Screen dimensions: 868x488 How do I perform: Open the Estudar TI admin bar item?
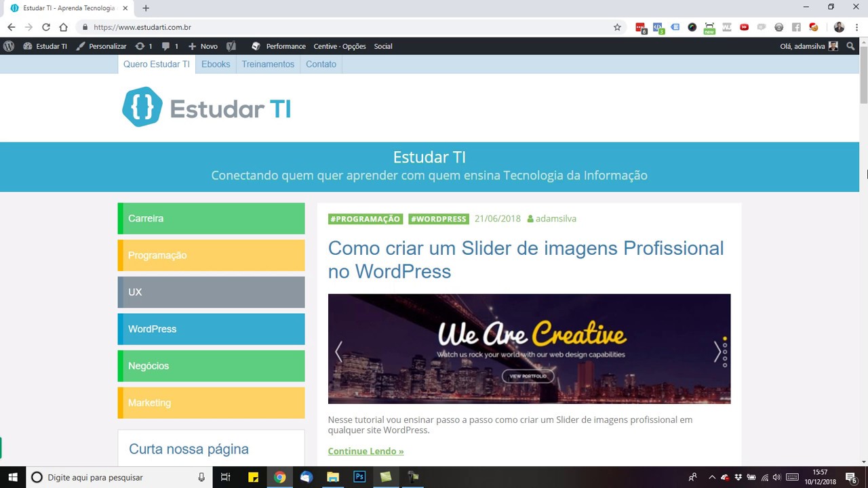[x=45, y=46]
